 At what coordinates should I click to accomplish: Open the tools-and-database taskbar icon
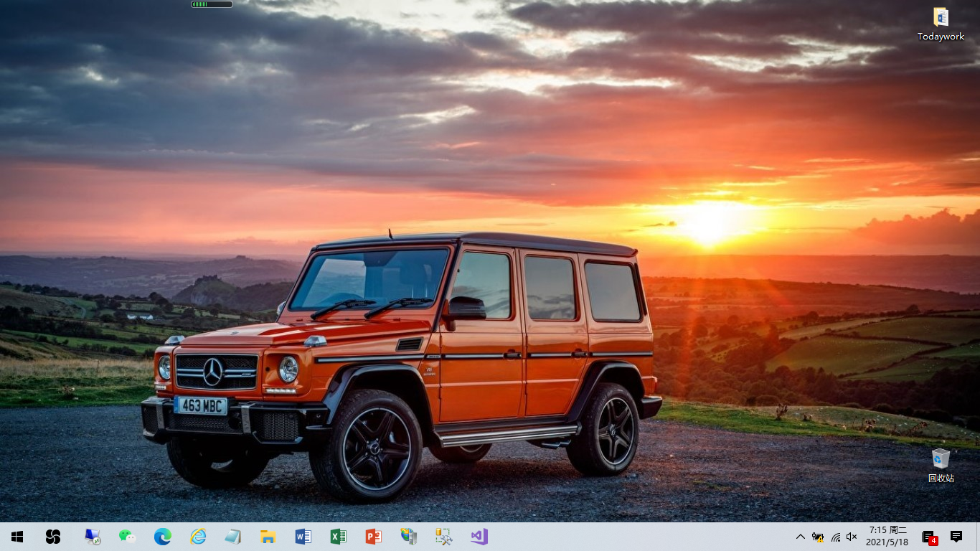point(444,537)
